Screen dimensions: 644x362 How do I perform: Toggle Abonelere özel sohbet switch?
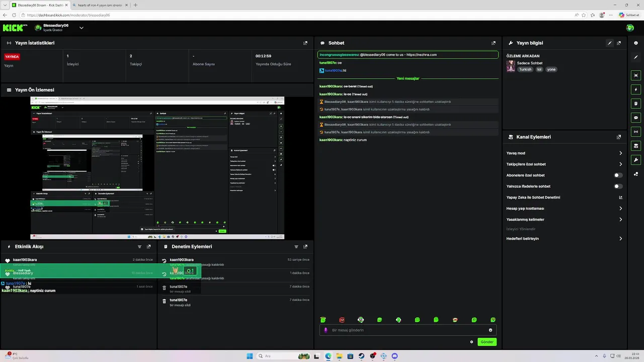(618, 175)
